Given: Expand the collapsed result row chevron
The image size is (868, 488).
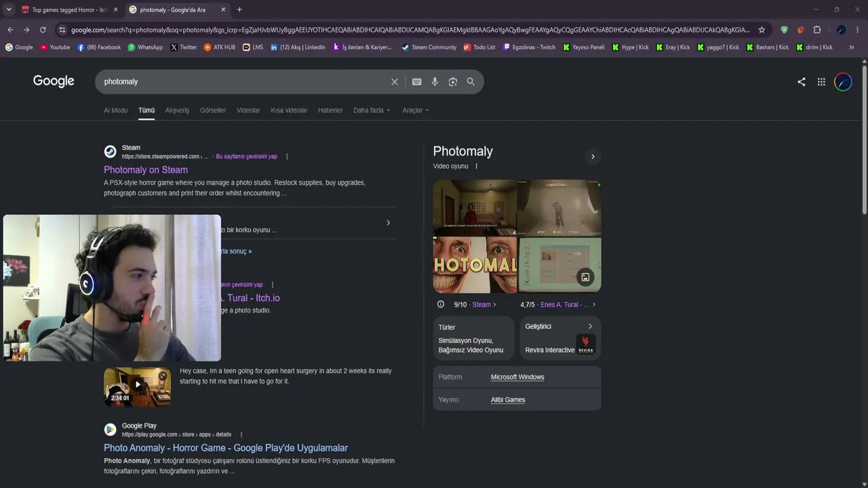Looking at the screenshot, I should point(388,222).
